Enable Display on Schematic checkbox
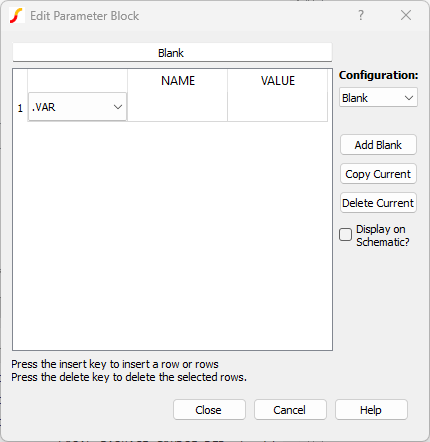 point(345,234)
